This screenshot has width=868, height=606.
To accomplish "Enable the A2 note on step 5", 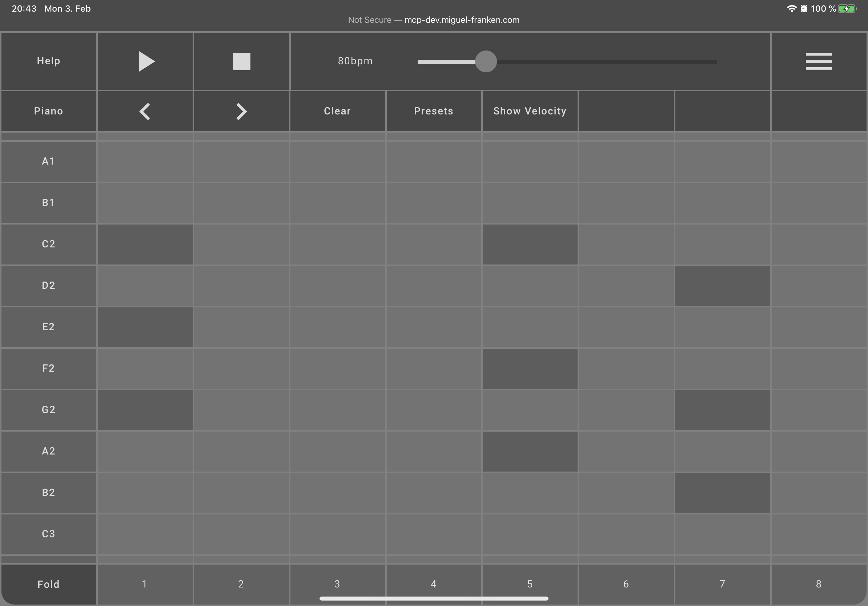I will (x=530, y=451).
